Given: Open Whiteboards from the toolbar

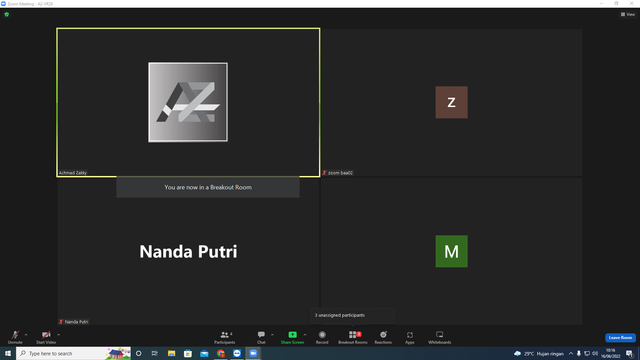Looking at the screenshot, I should coord(440,337).
